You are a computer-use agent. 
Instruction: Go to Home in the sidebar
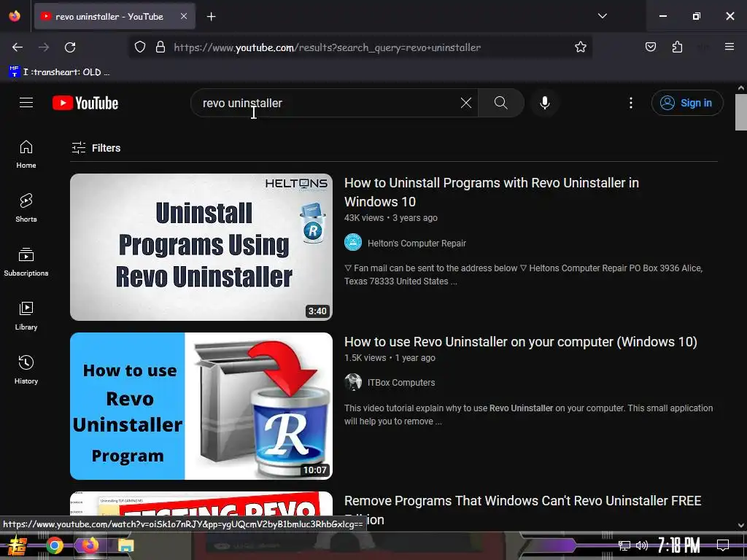pyautogui.click(x=26, y=155)
